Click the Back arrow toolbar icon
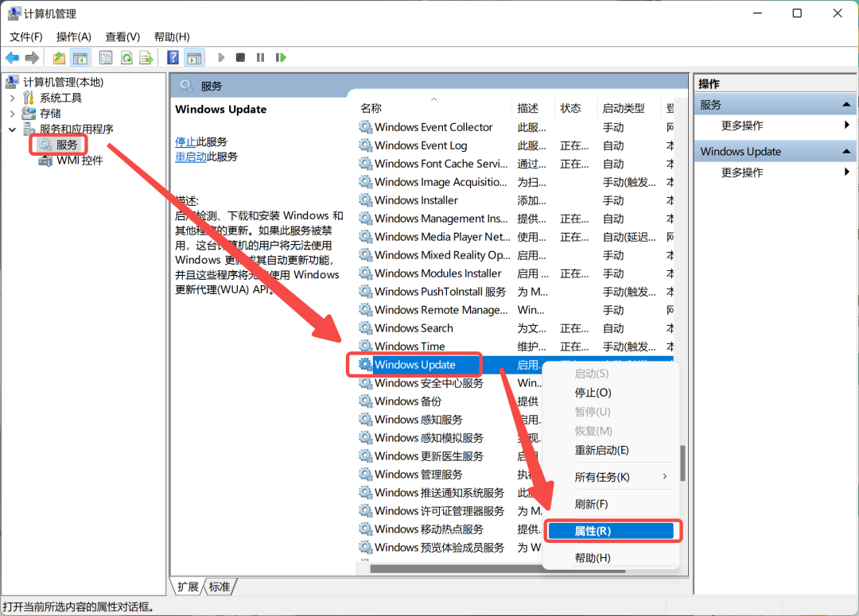Screen dimensions: 859x616 [12, 57]
